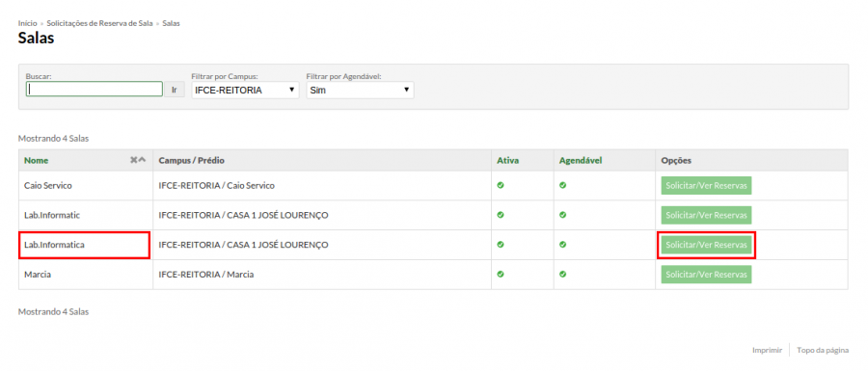The image size is (868, 371).
Task: Click the Agendável check icon for Lab.Informatica row
Action: [562, 244]
